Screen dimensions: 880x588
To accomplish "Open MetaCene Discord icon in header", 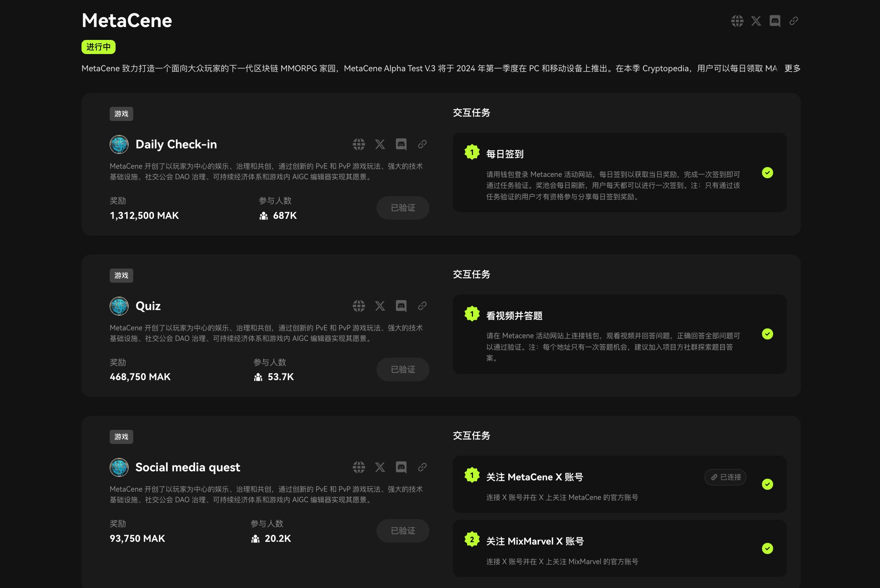I will tap(775, 21).
